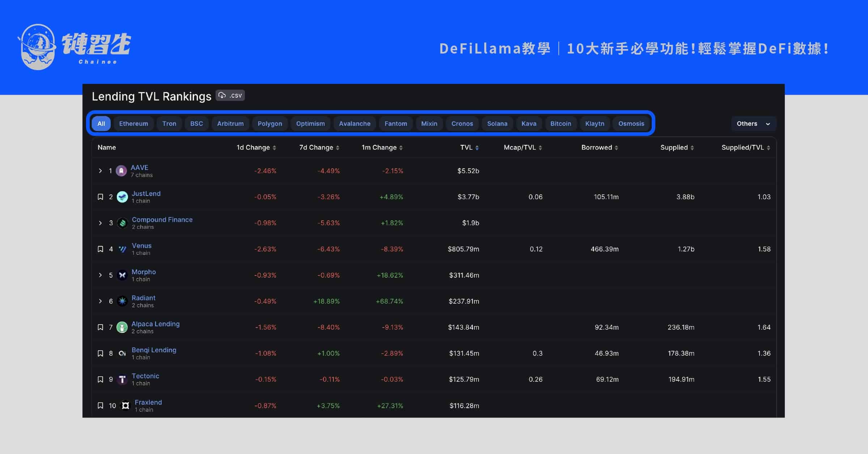Bookmark the JustLend row
The image size is (868, 454).
(x=100, y=197)
